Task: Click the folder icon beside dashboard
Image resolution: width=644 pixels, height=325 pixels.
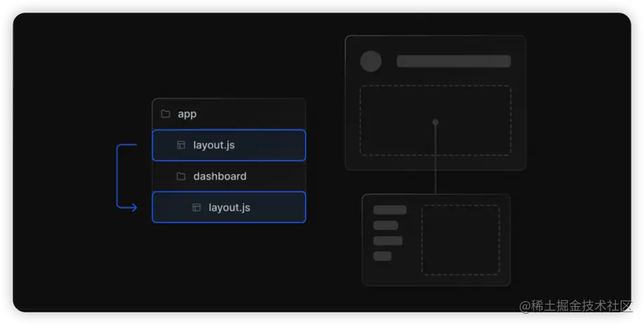Action: [181, 176]
